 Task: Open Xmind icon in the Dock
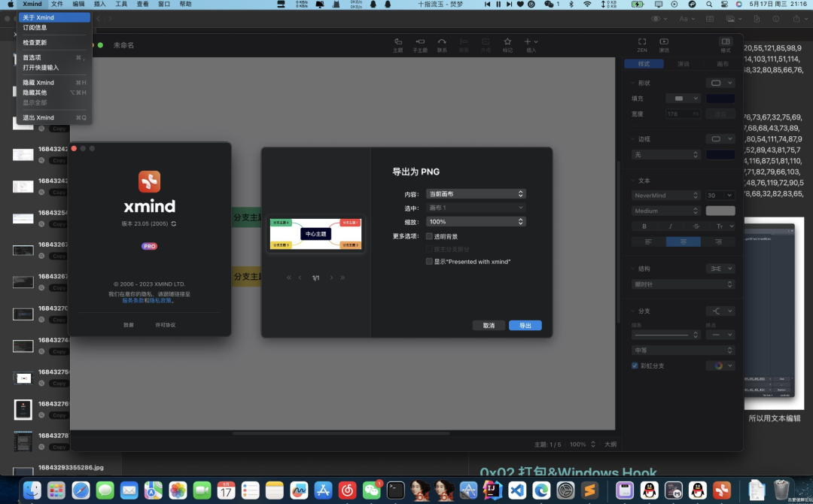[722, 490]
